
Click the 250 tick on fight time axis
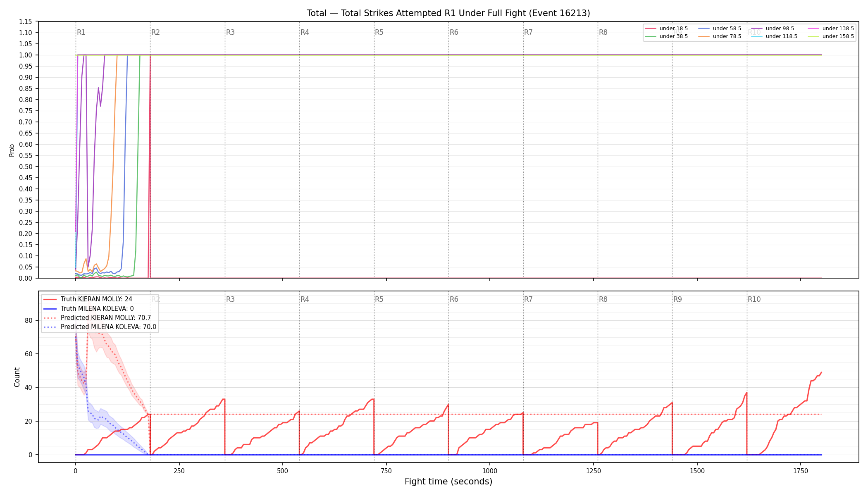click(x=179, y=471)
